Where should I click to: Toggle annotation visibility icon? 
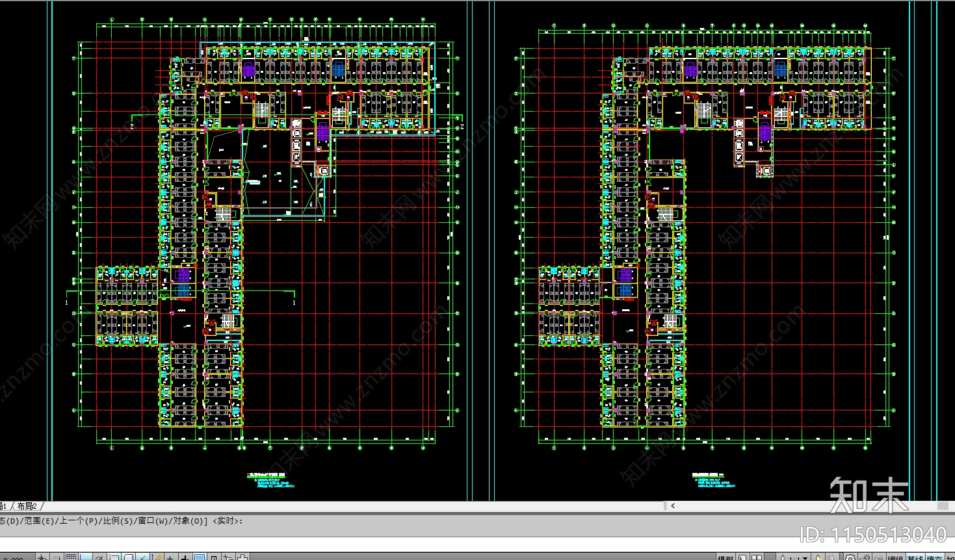click(x=818, y=556)
